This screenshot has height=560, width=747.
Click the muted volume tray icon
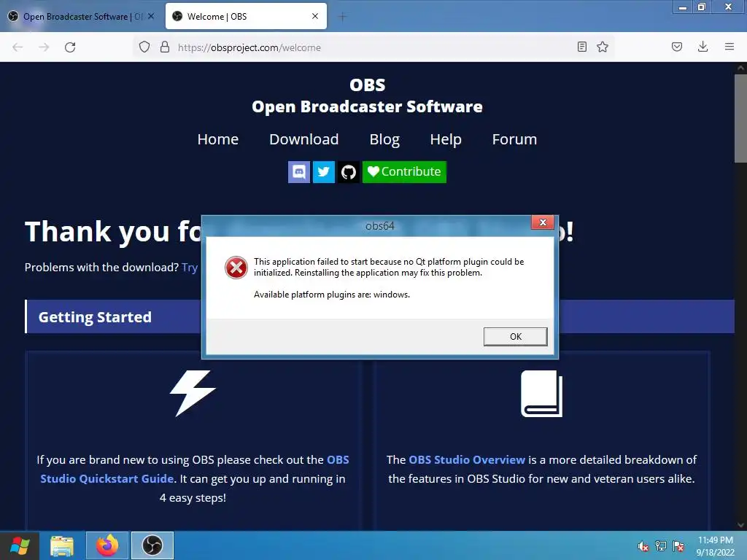pos(643,546)
